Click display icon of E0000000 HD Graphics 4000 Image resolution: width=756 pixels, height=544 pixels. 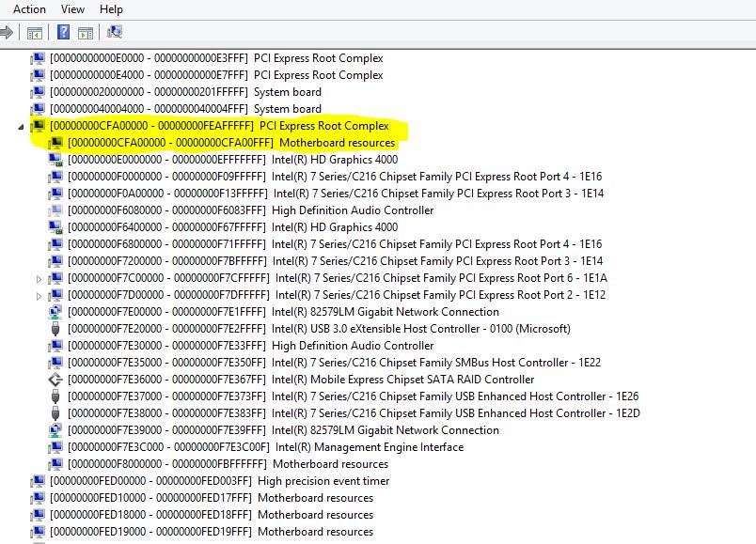[x=55, y=160]
